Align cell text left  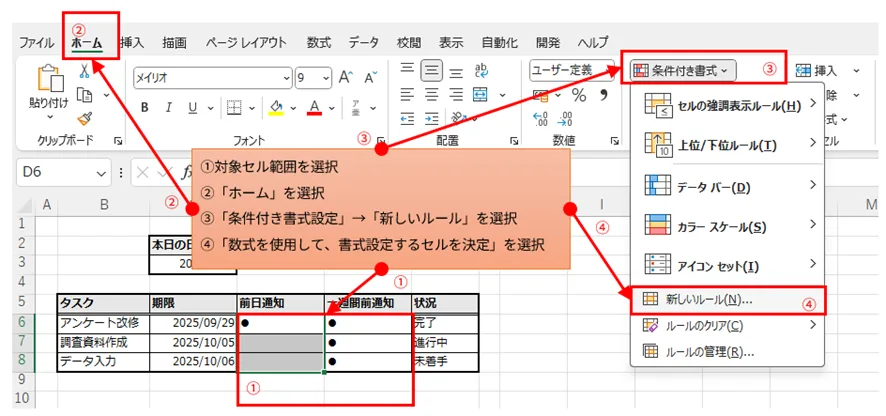[407, 94]
